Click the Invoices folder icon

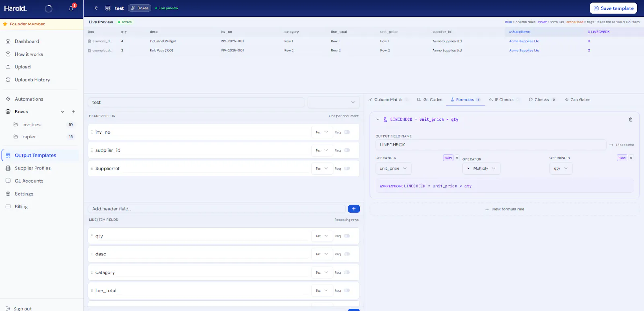[x=16, y=125]
